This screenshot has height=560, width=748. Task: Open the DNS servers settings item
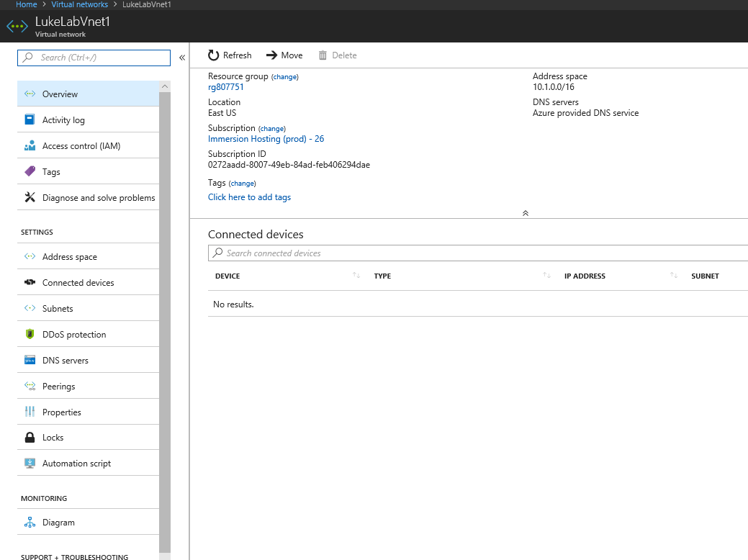coord(89,360)
